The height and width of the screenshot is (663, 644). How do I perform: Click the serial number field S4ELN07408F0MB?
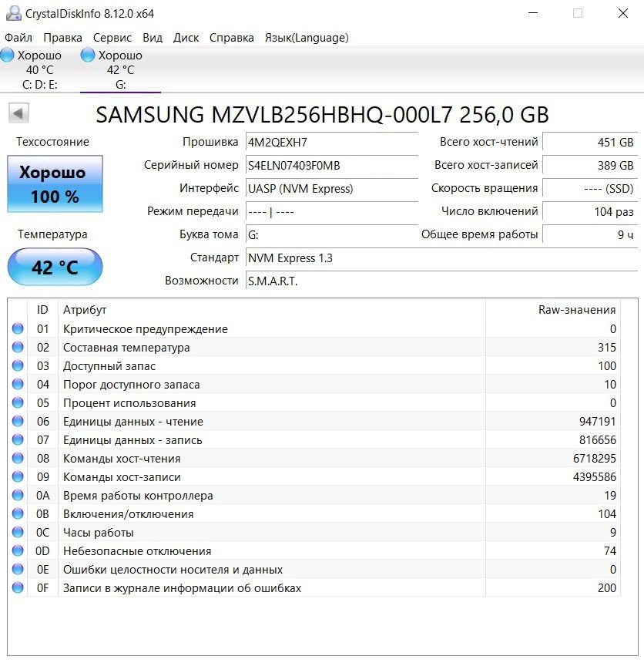pos(332,165)
